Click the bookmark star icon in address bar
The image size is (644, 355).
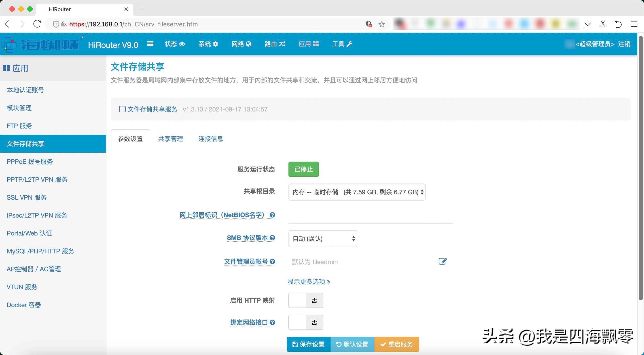tap(381, 24)
